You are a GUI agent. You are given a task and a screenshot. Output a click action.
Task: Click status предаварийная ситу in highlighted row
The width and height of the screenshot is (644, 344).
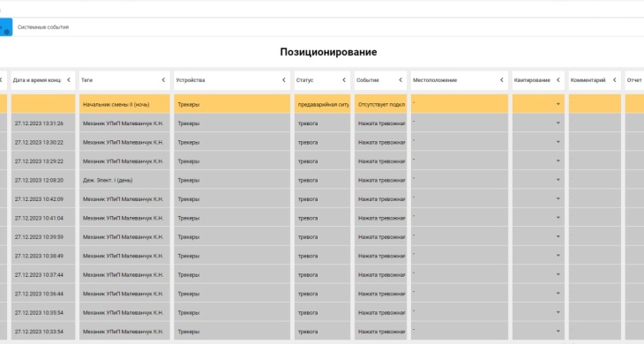(x=323, y=105)
